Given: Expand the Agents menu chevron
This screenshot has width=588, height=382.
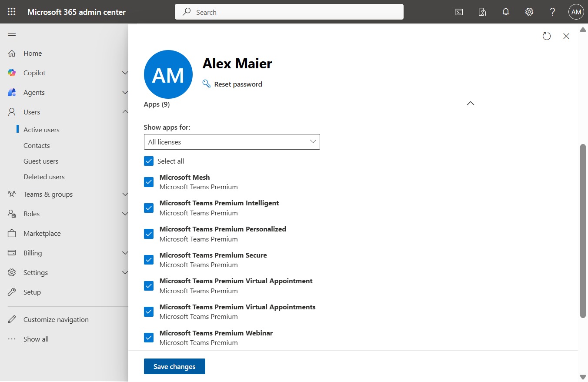Looking at the screenshot, I should pos(125,92).
